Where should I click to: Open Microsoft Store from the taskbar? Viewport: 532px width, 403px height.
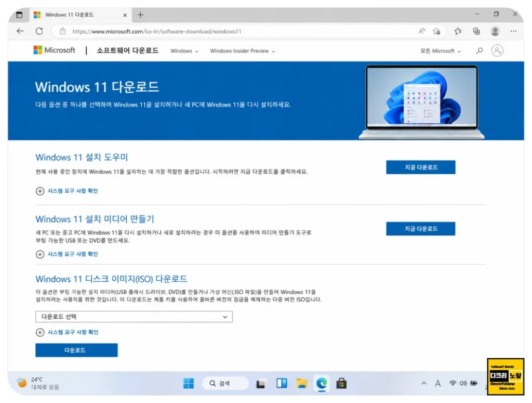341,383
